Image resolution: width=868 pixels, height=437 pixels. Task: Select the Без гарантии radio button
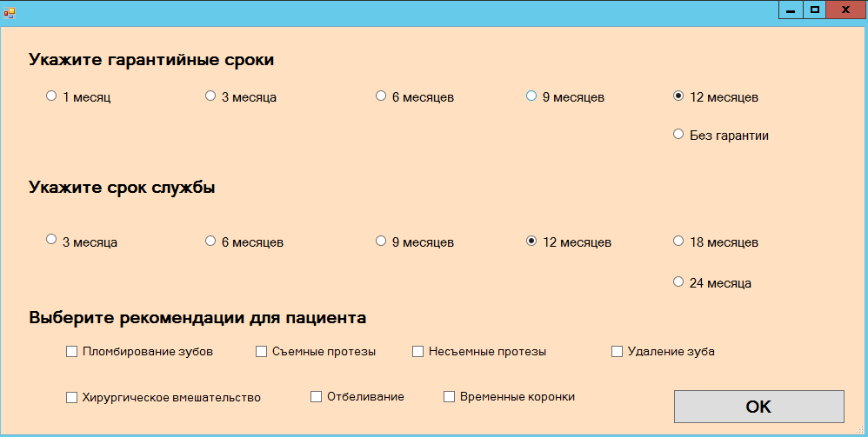tap(678, 135)
